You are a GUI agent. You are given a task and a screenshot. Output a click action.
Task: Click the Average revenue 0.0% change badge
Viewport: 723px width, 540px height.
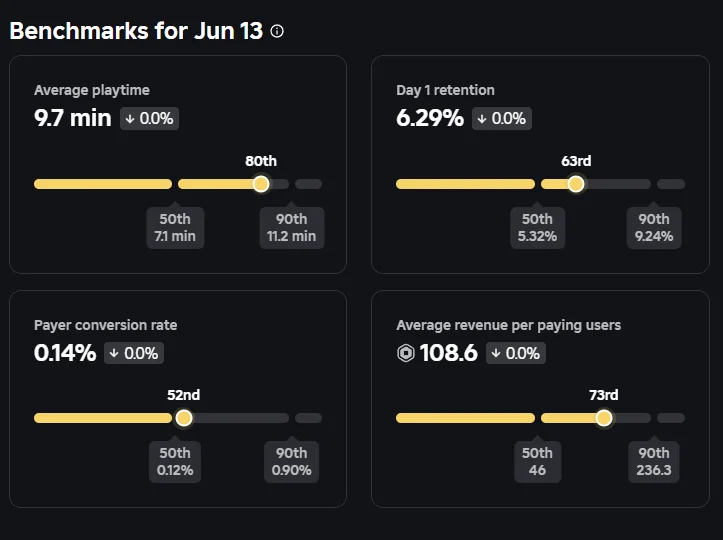point(516,353)
